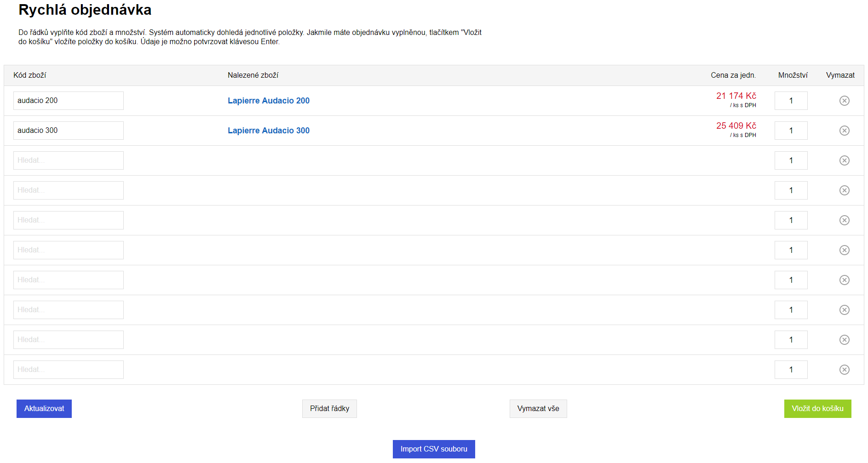
Task: Click delete icon in third row
Action: click(844, 160)
